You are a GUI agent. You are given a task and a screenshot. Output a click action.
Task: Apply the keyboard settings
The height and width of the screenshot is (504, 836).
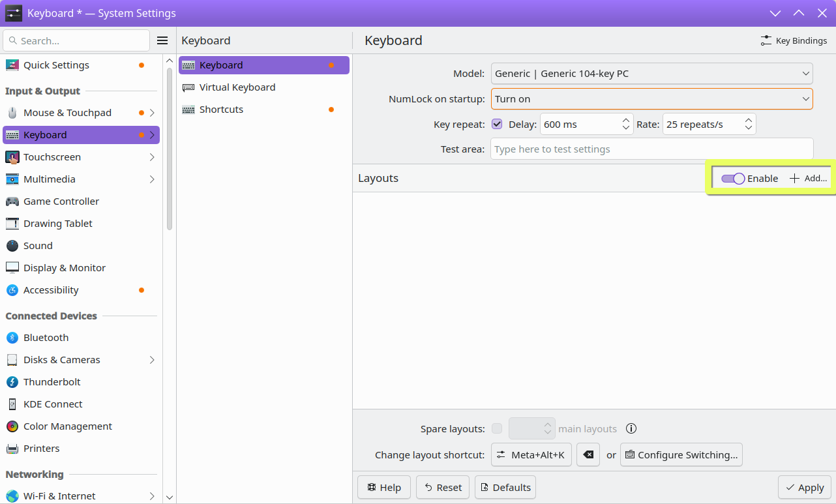click(805, 487)
